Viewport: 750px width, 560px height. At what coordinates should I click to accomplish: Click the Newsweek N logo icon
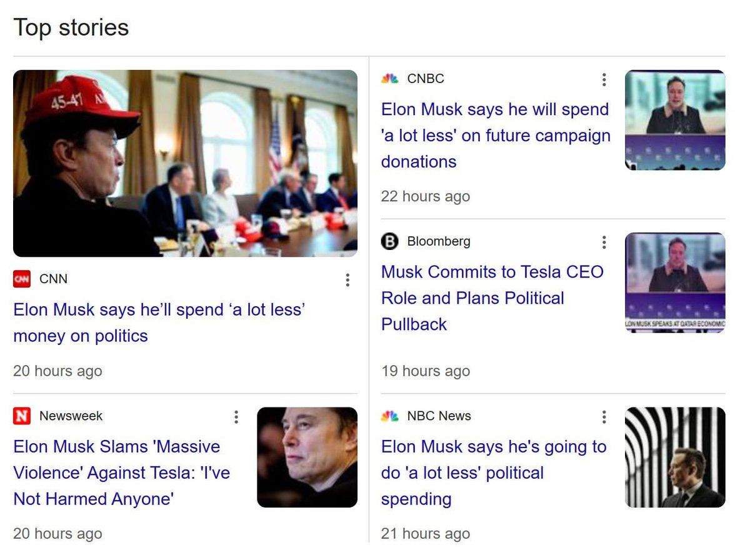coord(22,416)
